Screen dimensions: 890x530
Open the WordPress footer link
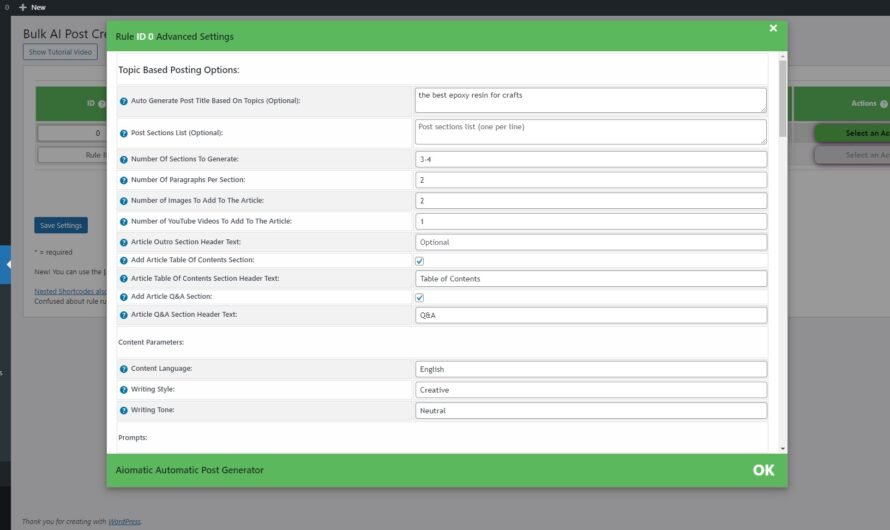(x=124, y=521)
